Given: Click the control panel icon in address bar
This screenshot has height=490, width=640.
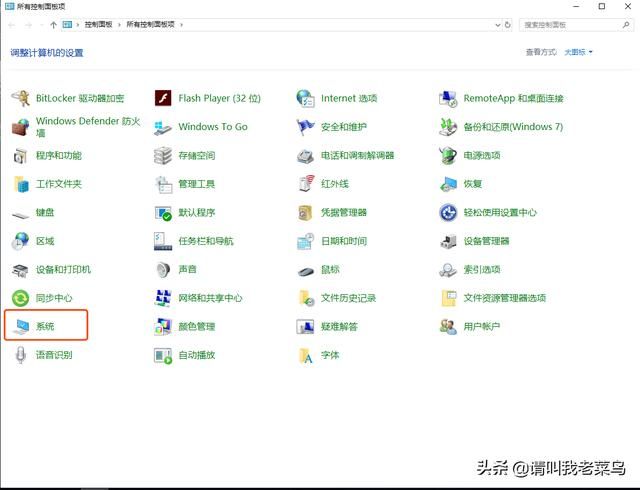Looking at the screenshot, I should (67, 25).
